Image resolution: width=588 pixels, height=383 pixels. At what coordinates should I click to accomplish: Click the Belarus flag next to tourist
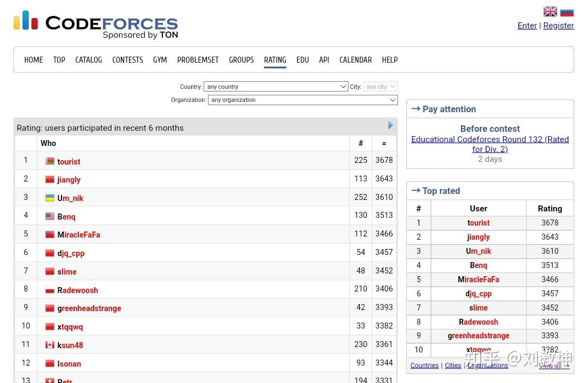pos(50,161)
